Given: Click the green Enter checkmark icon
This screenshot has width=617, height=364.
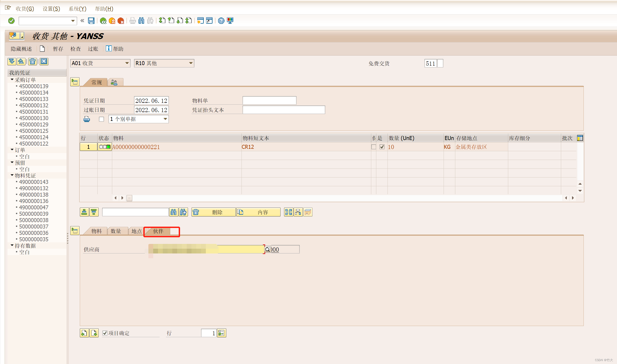Looking at the screenshot, I should 11,21.
